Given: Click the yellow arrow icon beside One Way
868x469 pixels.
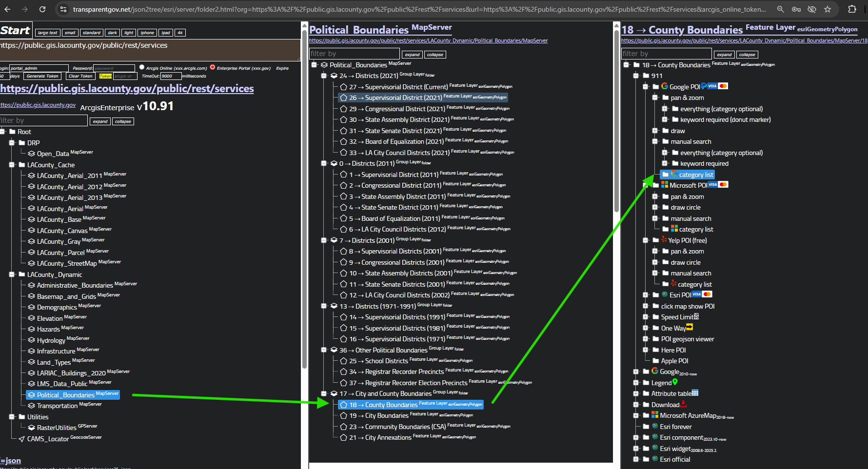Looking at the screenshot, I should [x=690, y=327].
